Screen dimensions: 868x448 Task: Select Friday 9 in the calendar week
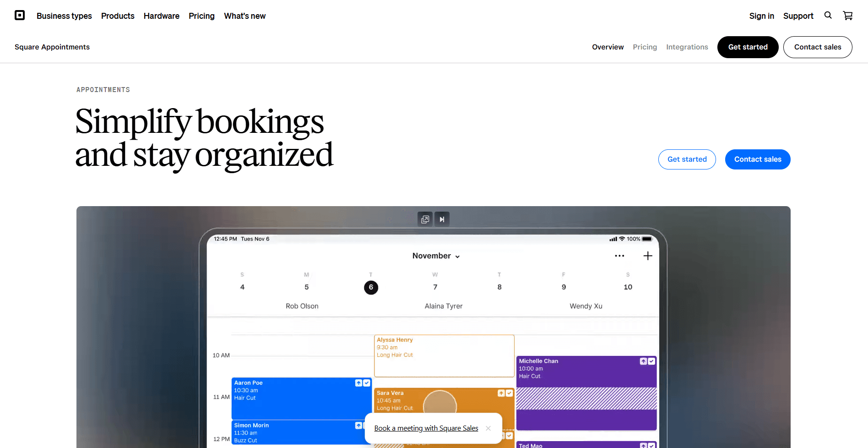click(564, 287)
